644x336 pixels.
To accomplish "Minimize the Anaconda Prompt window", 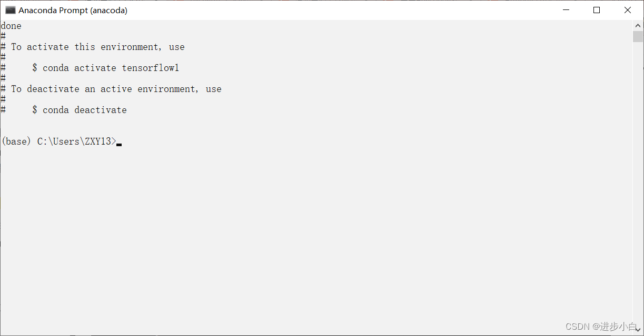I will click(567, 10).
